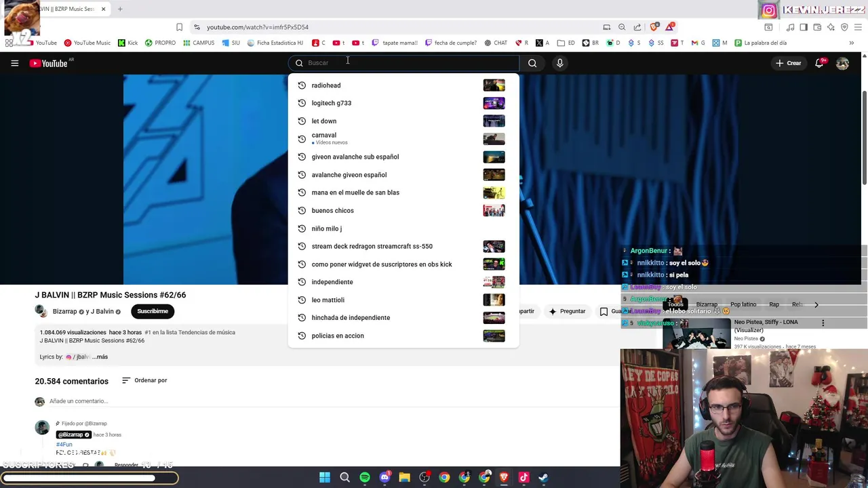Select the Todos filter chip

(x=675, y=304)
